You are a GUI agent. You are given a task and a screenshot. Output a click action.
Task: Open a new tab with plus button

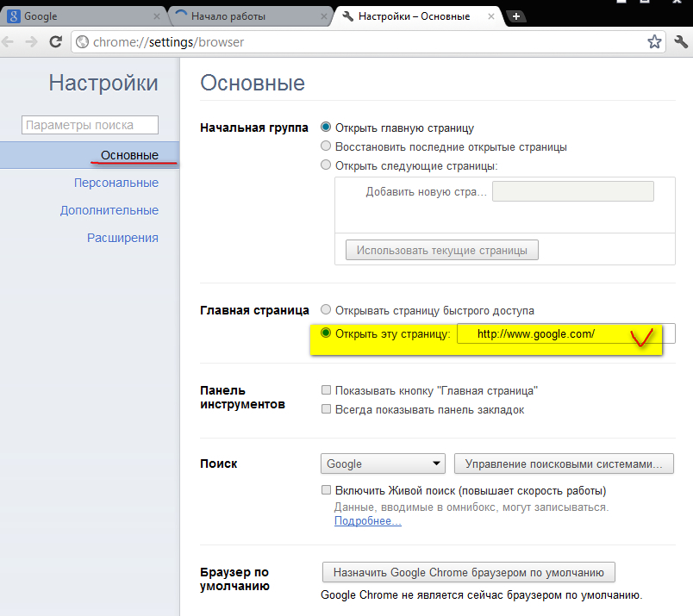(515, 16)
